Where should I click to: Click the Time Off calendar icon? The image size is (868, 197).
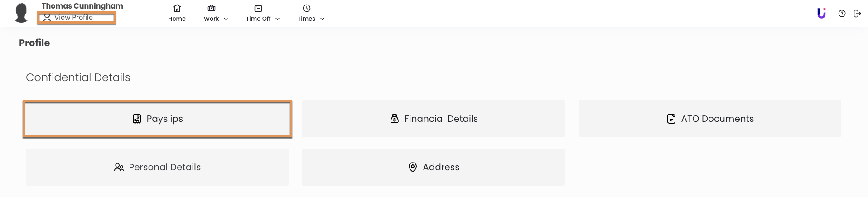(258, 8)
